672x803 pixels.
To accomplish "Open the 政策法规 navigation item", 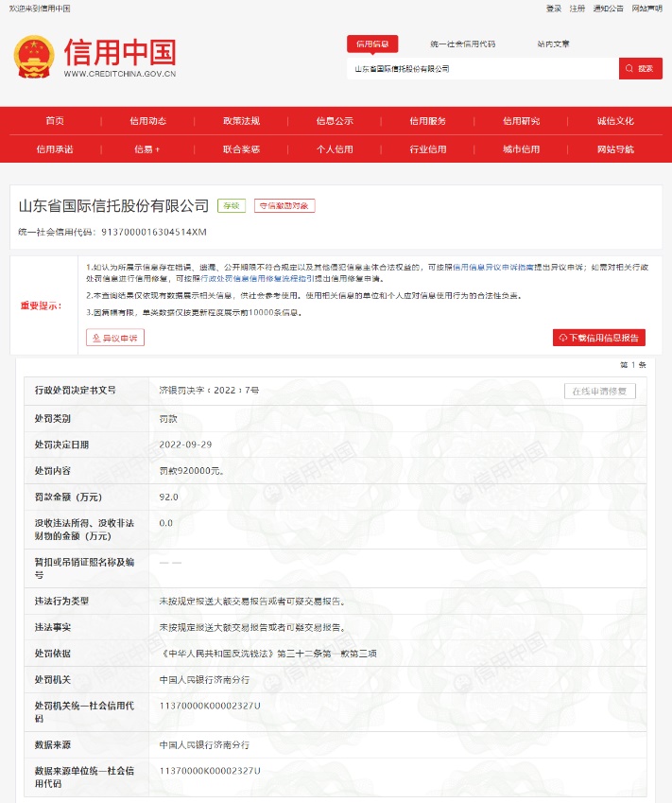I will coord(241,121).
